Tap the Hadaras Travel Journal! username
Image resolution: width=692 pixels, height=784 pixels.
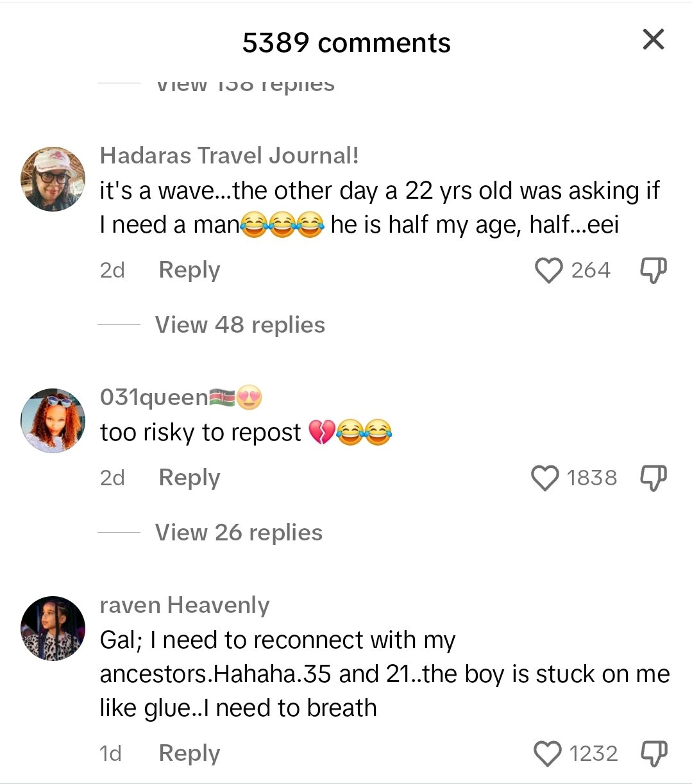click(229, 156)
